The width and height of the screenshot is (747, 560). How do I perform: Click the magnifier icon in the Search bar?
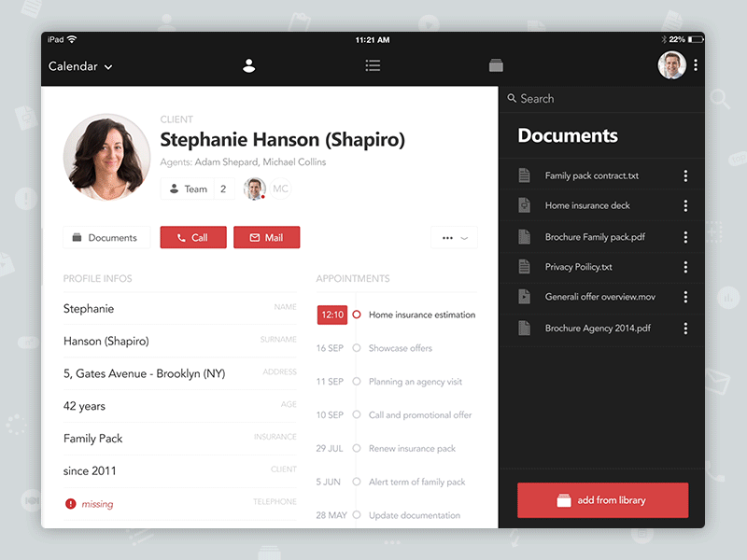(512, 98)
